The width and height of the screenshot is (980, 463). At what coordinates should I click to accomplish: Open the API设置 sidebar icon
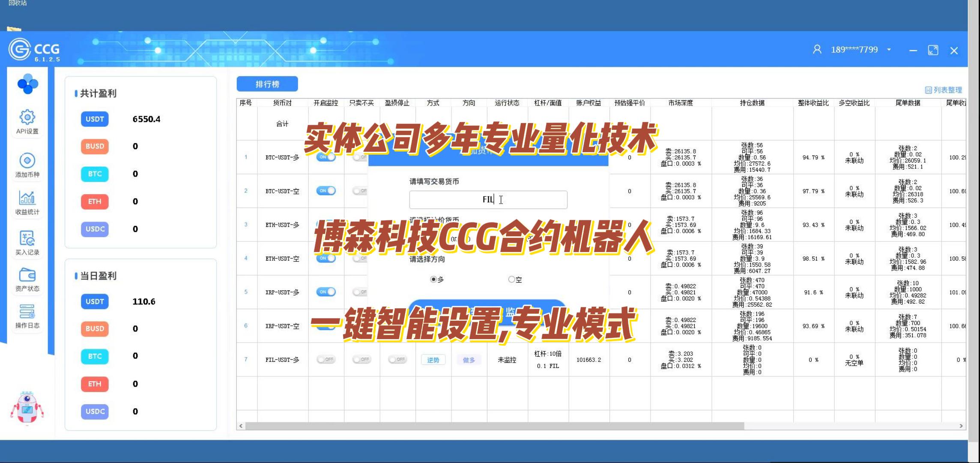point(27,121)
